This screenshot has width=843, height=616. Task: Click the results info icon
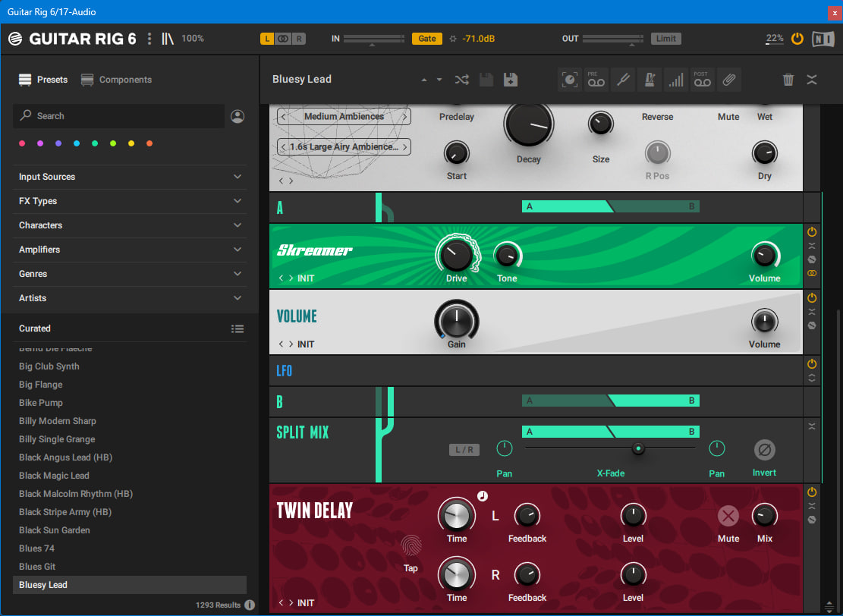[250, 605]
